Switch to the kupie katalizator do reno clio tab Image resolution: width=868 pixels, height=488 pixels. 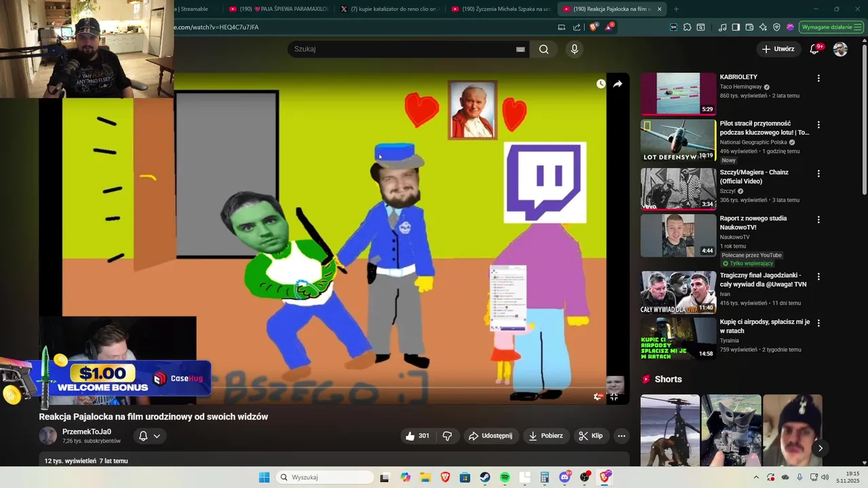pyautogui.click(x=389, y=9)
